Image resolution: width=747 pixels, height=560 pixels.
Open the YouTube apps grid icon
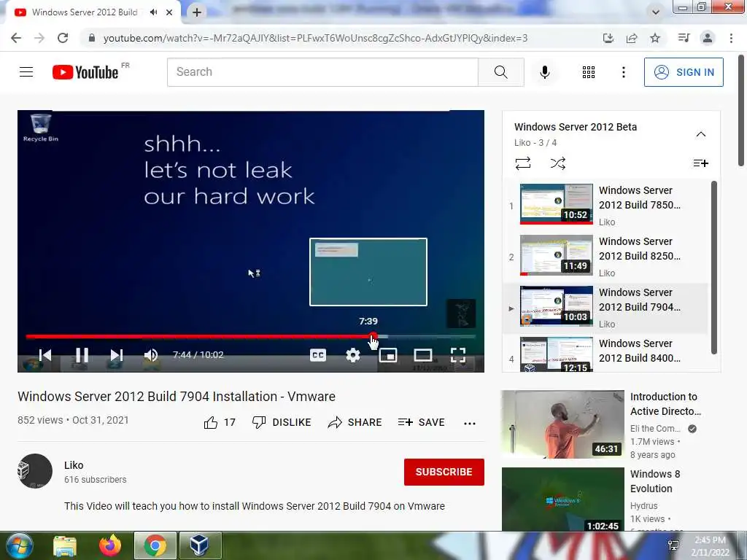tap(589, 72)
